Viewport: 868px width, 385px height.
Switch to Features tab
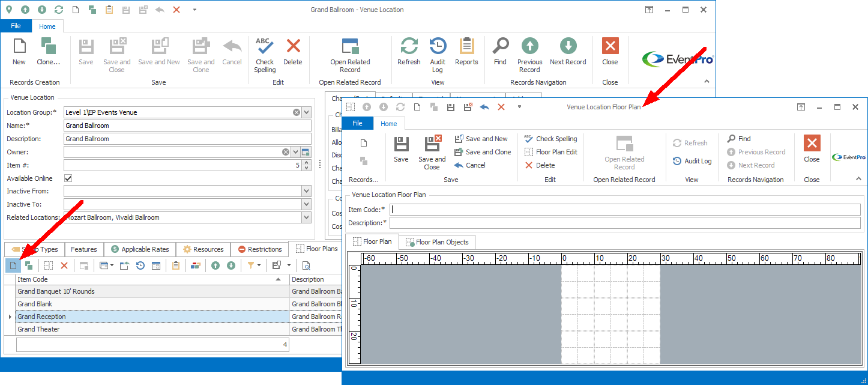(84, 249)
